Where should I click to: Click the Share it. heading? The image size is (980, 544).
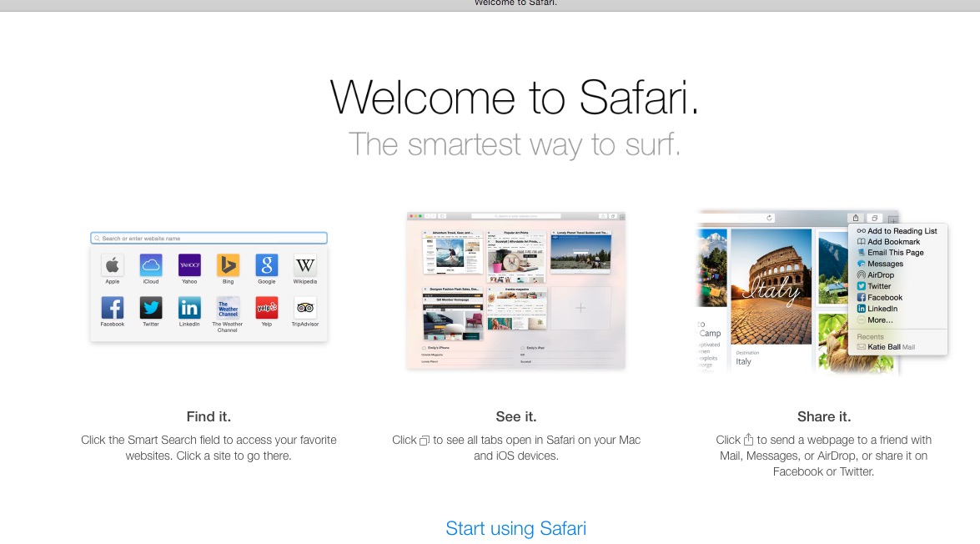coord(824,416)
